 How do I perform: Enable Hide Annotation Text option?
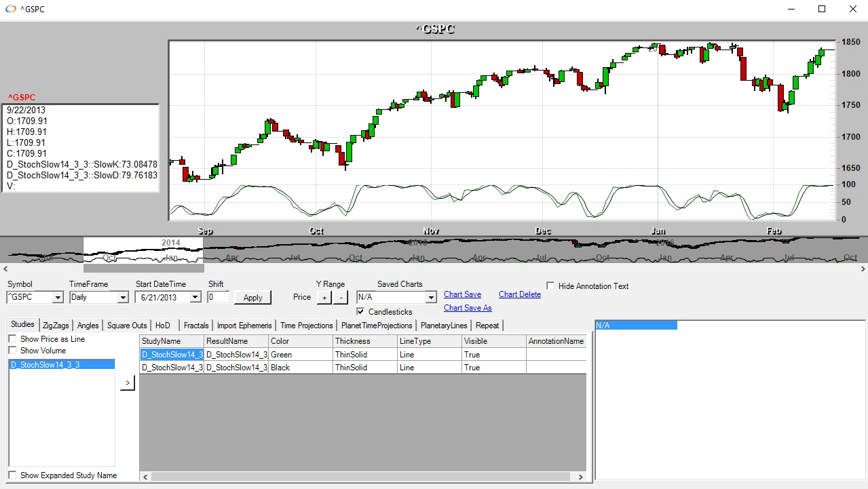pyautogui.click(x=551, y=286)
